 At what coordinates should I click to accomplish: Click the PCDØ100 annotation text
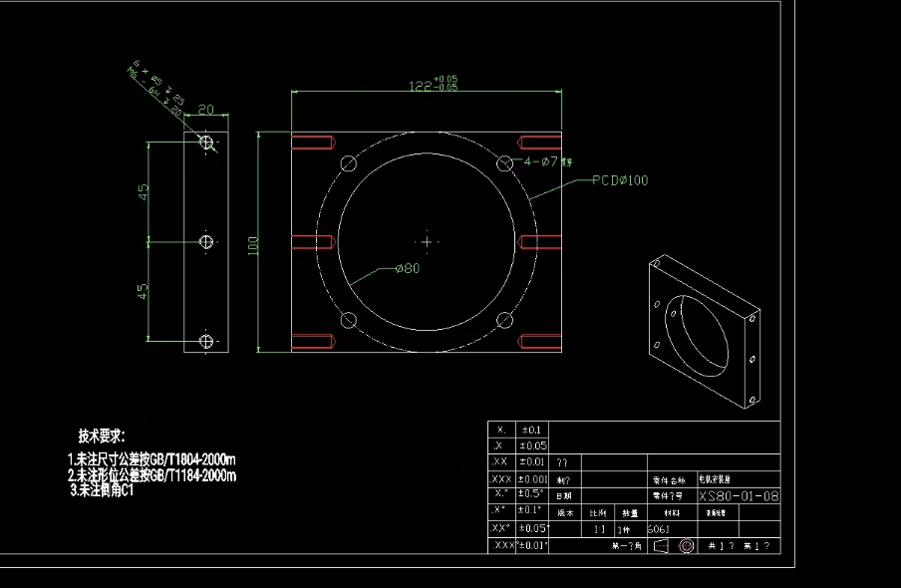tap(618, 180)
